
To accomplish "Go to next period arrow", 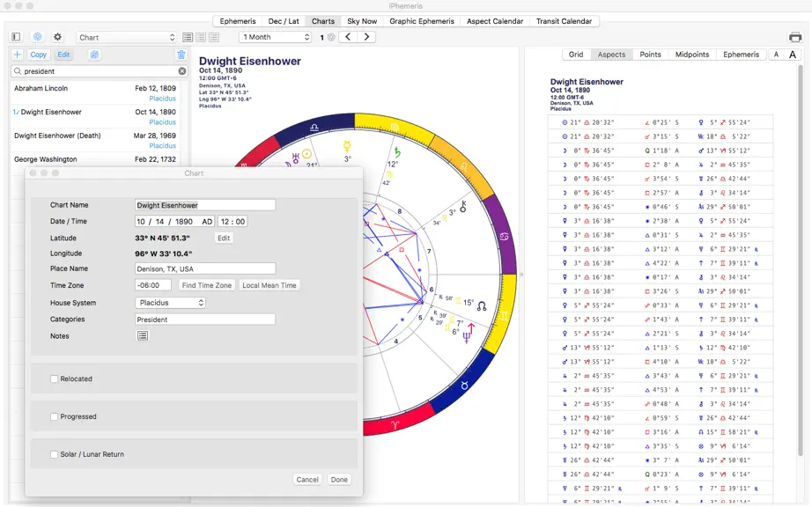I will click(x=366, y=37).
